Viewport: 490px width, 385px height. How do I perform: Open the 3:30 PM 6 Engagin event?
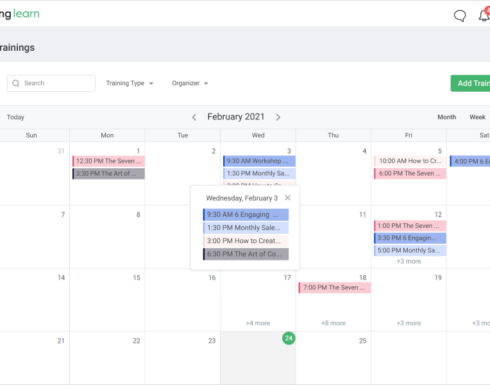coord(410,238)
